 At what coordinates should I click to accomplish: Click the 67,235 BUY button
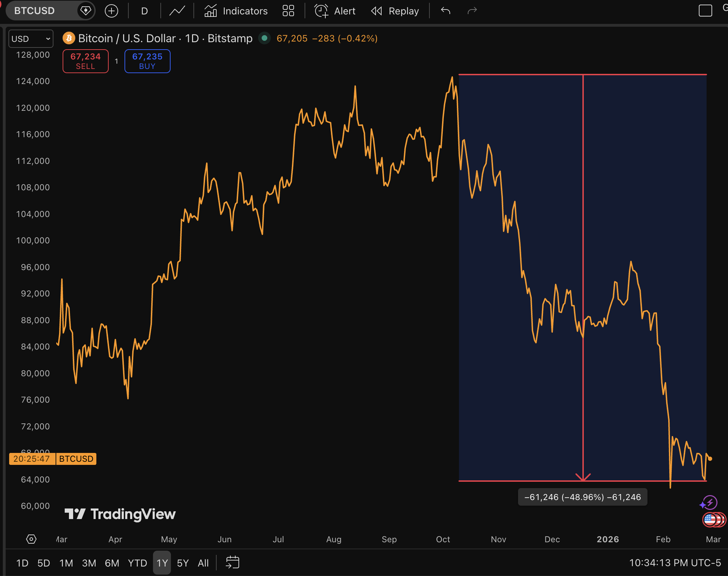[x=147, y=61]
